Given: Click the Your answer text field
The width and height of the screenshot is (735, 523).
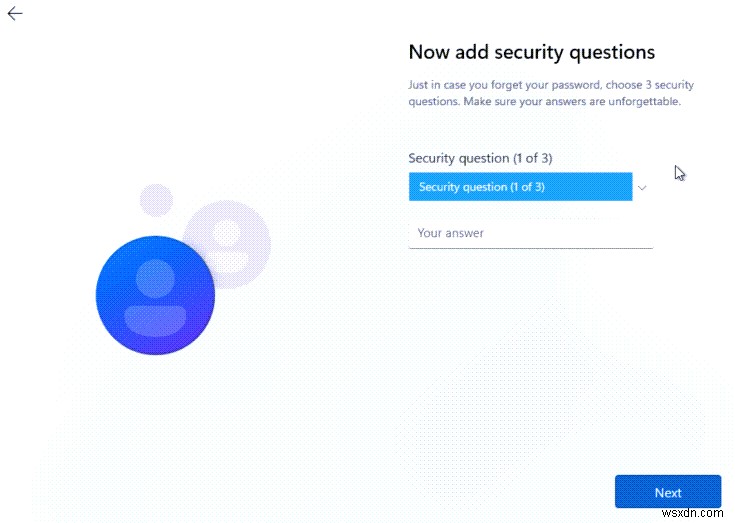Looking at the screenshot, I should click(x=530, y=233).
